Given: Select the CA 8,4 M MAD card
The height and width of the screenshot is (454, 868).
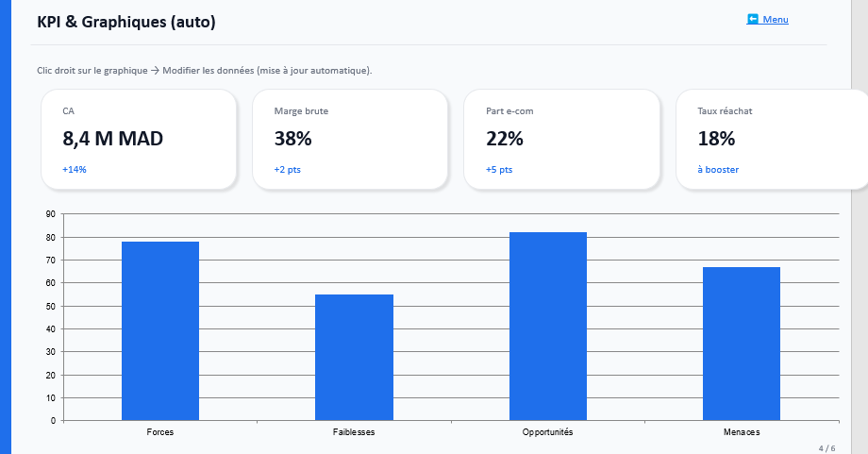Looking at the screenshot, I should click(x=138, y=139).
